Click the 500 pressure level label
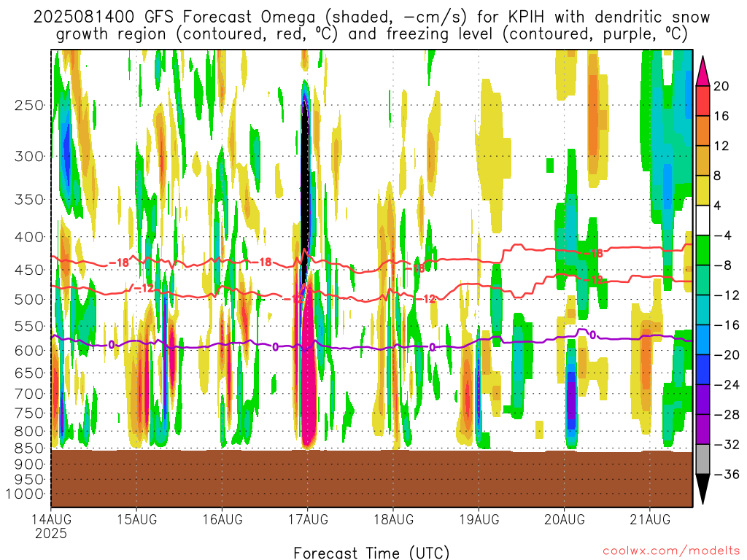Screen dimensions: 747x560 (x=28, y=300)
